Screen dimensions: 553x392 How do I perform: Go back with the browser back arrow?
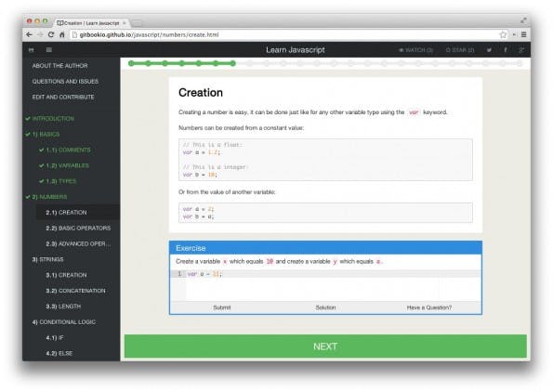(x=29, y=34)
